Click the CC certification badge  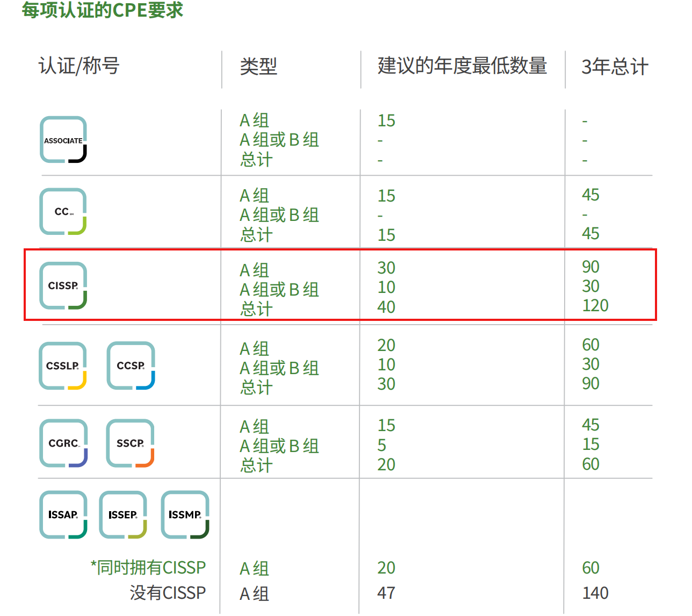pos(63,211)
